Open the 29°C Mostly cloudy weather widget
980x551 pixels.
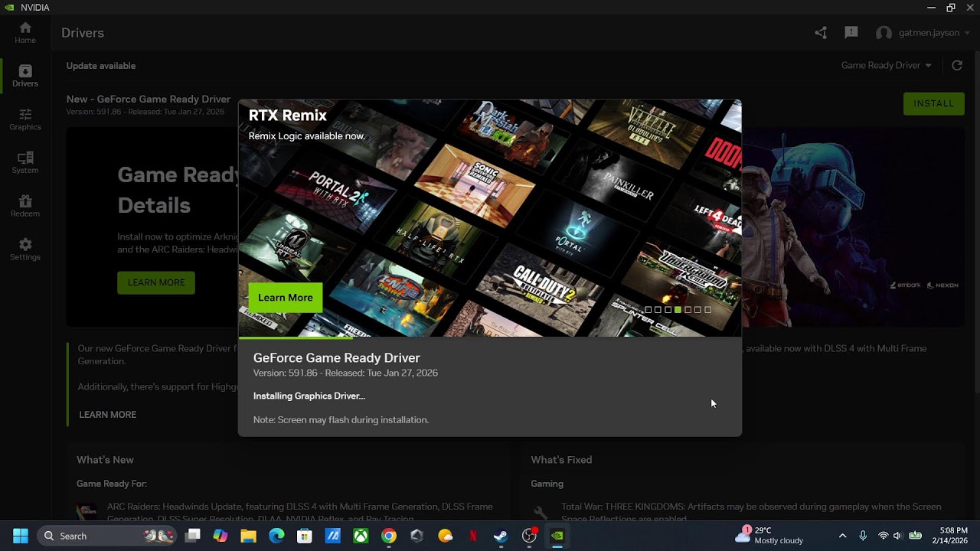pos(769,536)
